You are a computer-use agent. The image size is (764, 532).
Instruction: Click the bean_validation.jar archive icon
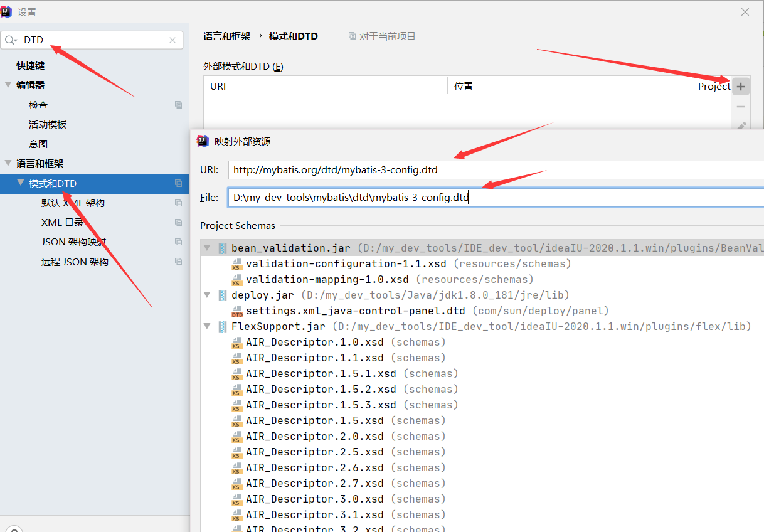click(x=222, y=248)
